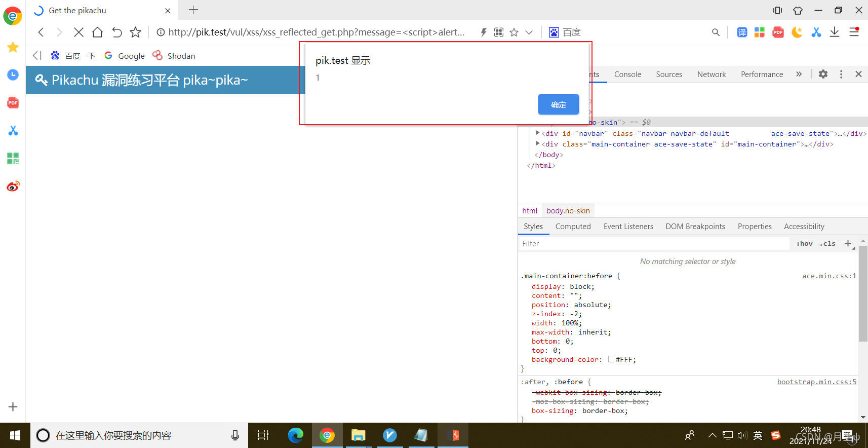Toggle the .cls class editor button
The image size is (868, 448).
pos(827,244)
